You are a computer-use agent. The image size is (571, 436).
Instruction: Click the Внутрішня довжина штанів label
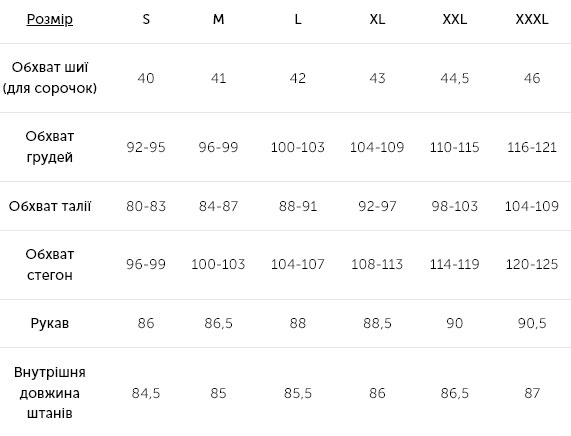(50, 393)
